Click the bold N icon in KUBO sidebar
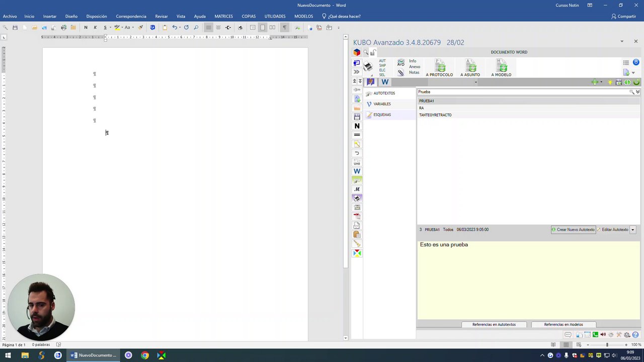Image resolution: width=644 pixels, height=362 pixels. pos(357,126)
